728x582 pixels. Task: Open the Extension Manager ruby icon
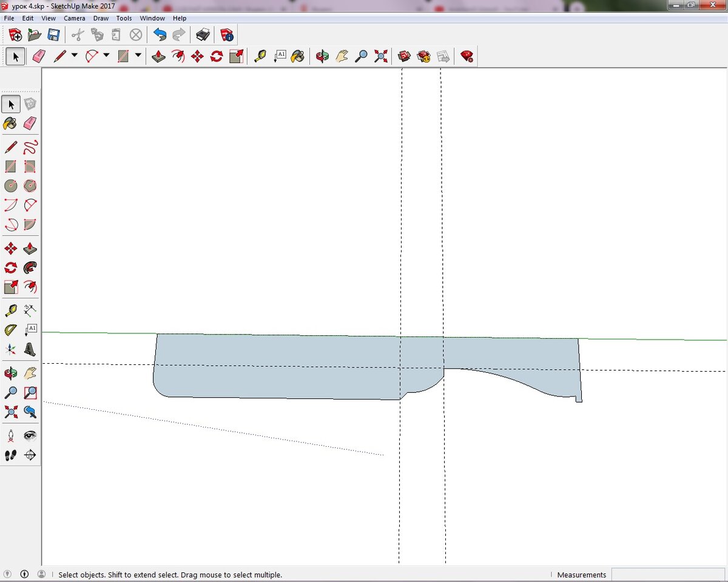pyautogui.click(x=467, y=56)
